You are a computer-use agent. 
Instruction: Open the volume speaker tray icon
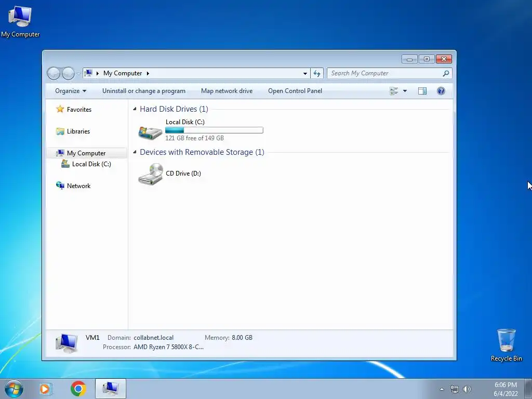(x=467, y=389)
